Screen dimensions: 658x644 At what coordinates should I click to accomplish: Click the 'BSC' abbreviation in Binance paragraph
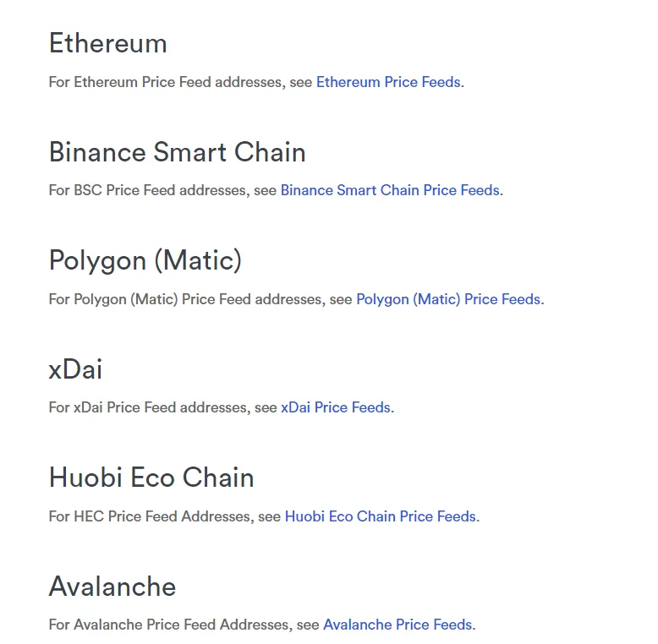click(x=88, y=190)
